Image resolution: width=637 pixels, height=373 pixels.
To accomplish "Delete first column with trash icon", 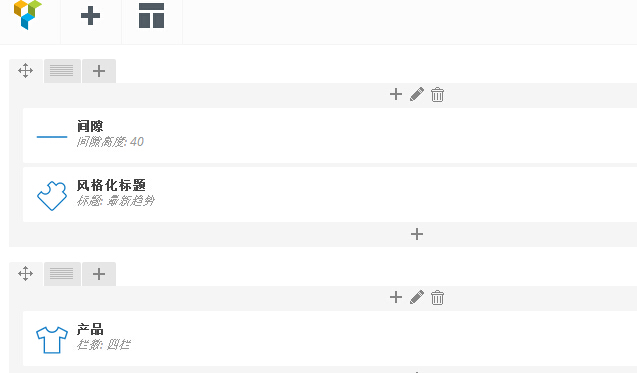I will click(x=438, y=95).
